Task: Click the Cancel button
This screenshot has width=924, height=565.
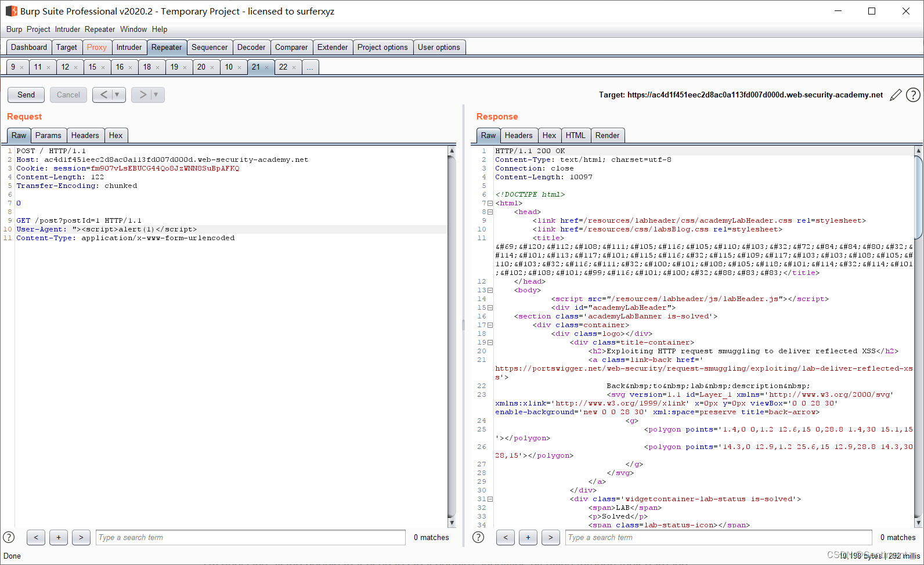Action: [x=68, y=95]
